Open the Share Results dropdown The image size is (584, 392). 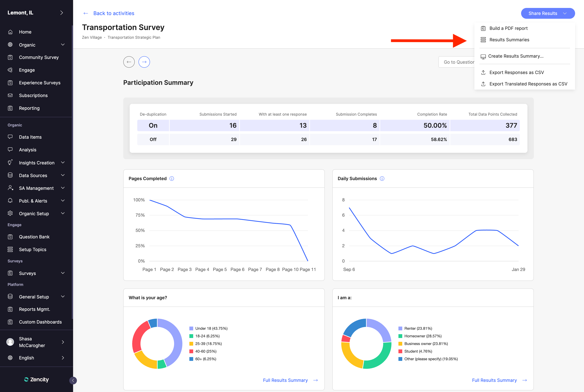coord(547,14)
